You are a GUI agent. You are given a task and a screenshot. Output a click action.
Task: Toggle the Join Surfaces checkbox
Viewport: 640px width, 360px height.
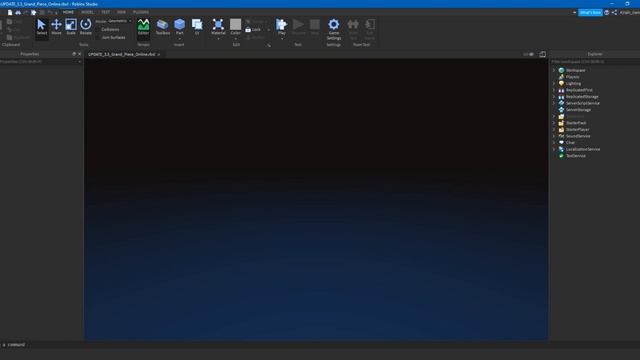point(98,37)
